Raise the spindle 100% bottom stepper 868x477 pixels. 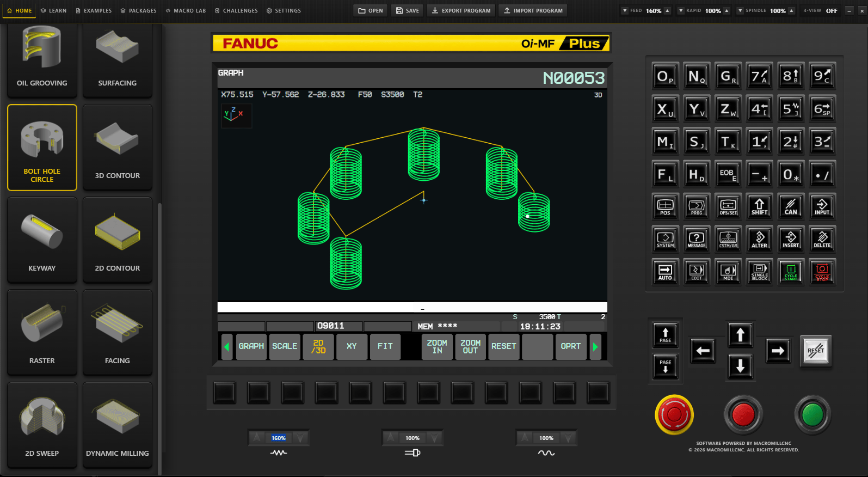524,438
